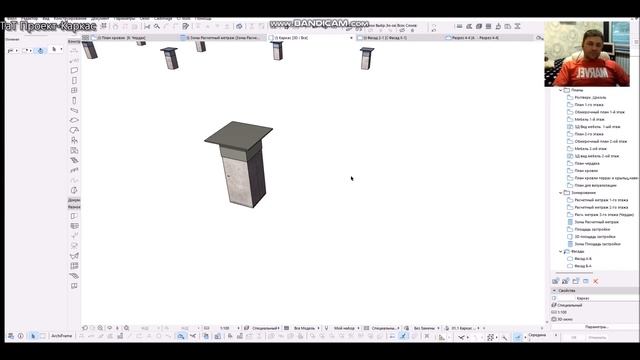This screenshot has height=360, width=640.
Task: Open План 1-го этажа in navigator
Action: [x=589, y=105]
